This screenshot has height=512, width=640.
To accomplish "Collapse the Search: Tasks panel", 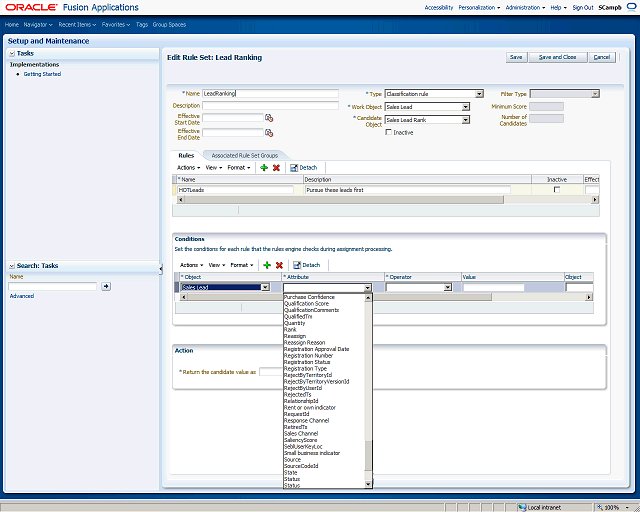I will click(x=12, y=266).
